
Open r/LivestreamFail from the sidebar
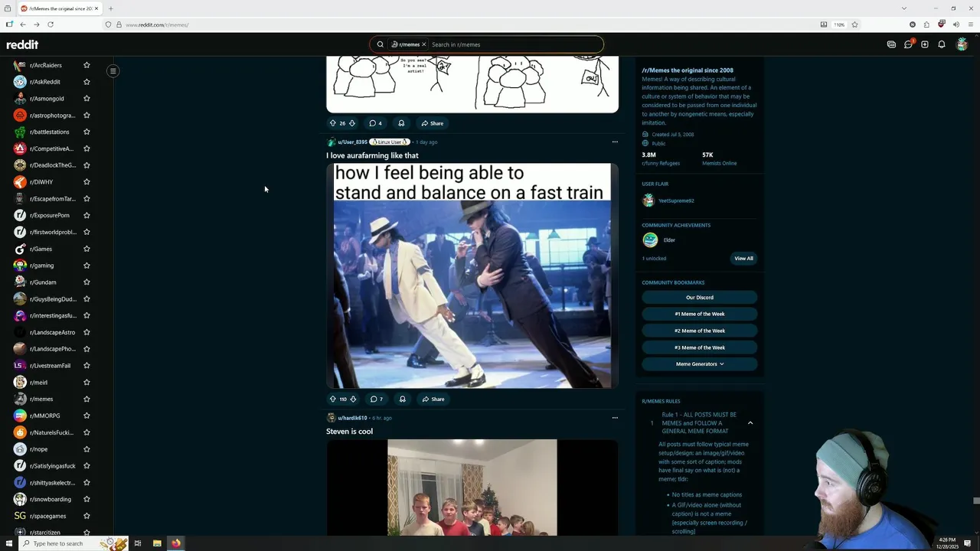50,366
